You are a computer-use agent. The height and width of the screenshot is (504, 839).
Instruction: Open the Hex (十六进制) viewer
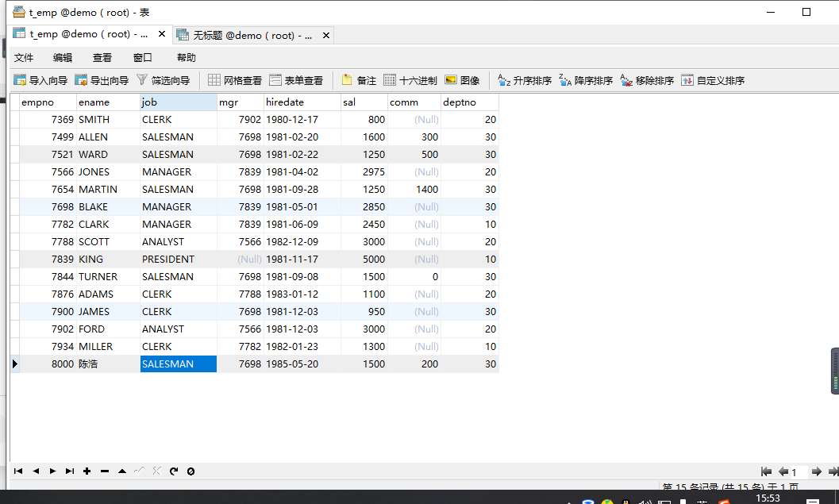(410, 80)
